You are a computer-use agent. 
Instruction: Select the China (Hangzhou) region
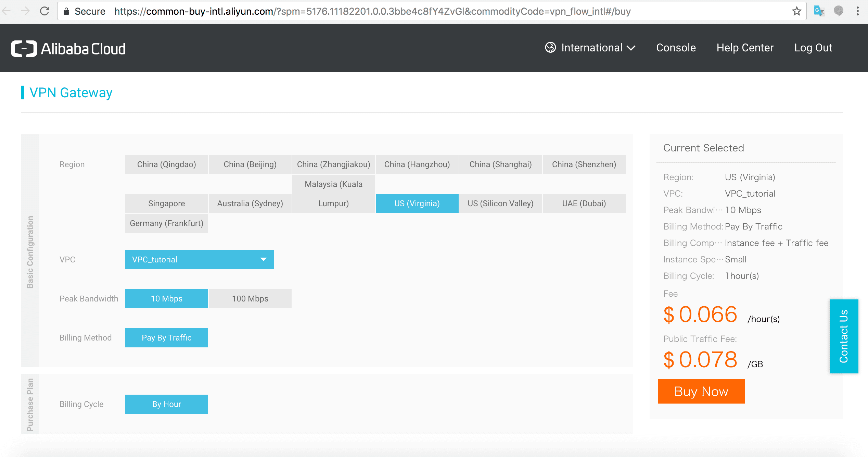pyautogui.click(x=417, y=164)
